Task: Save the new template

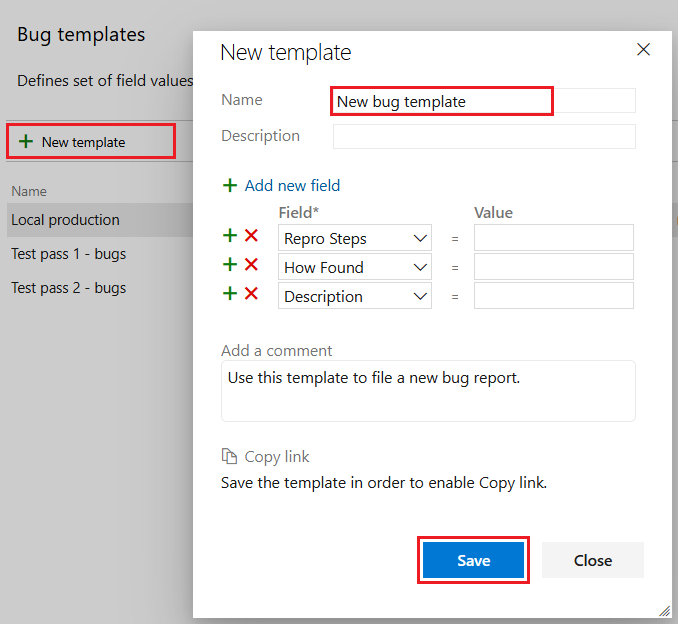Action: pyautogui.click(x=473, y=560)
